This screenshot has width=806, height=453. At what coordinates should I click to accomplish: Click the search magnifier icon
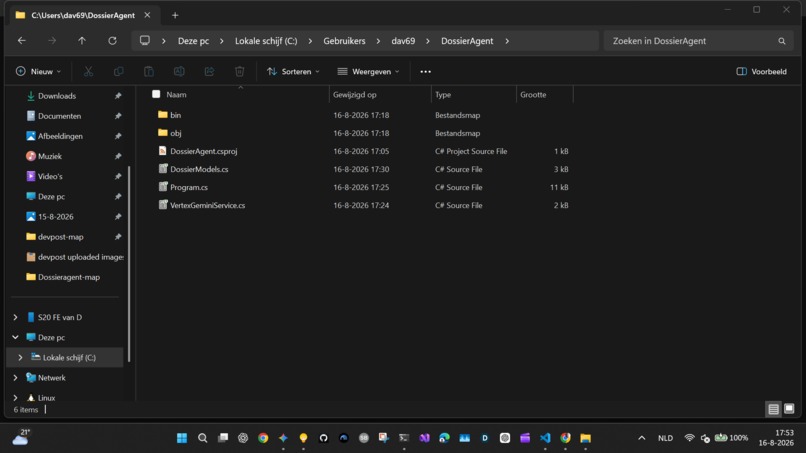782,41
